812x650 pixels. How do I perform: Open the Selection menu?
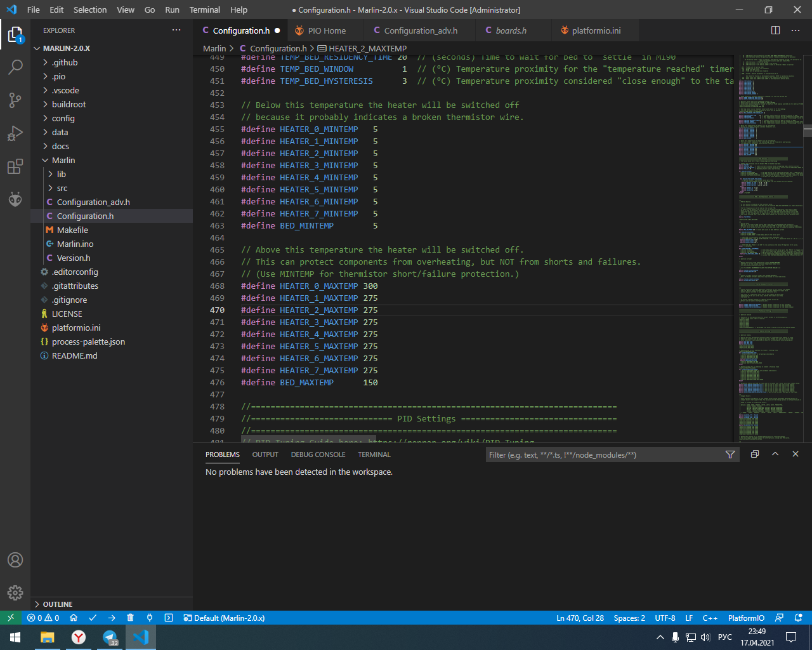90,10
